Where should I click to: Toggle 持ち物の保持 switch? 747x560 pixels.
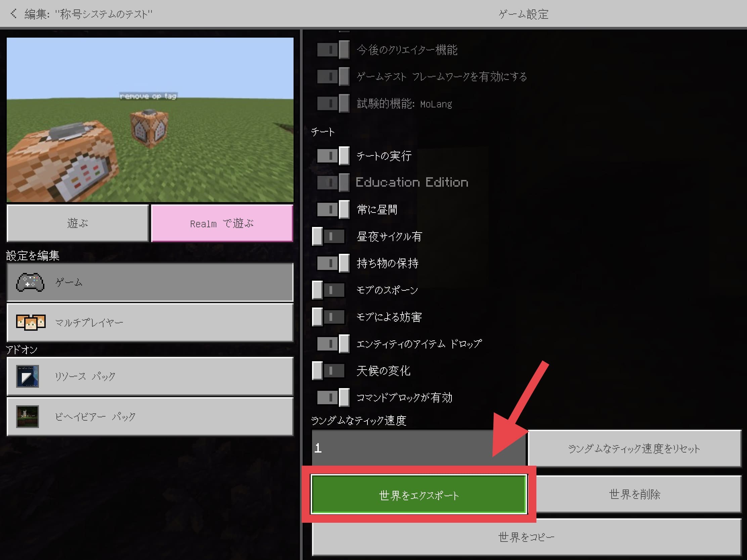pyautogui.click(x=333, y=263)
